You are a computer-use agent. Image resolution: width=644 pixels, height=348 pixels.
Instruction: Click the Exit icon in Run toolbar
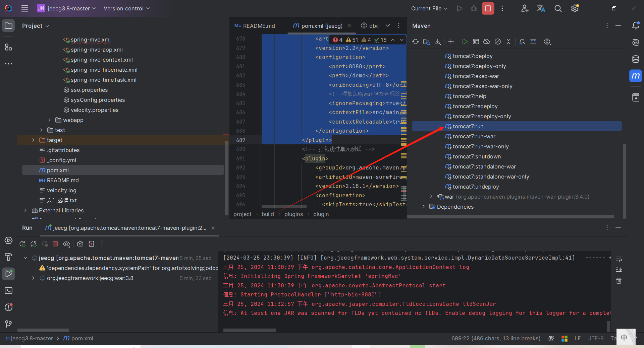[x=91, y=244]
